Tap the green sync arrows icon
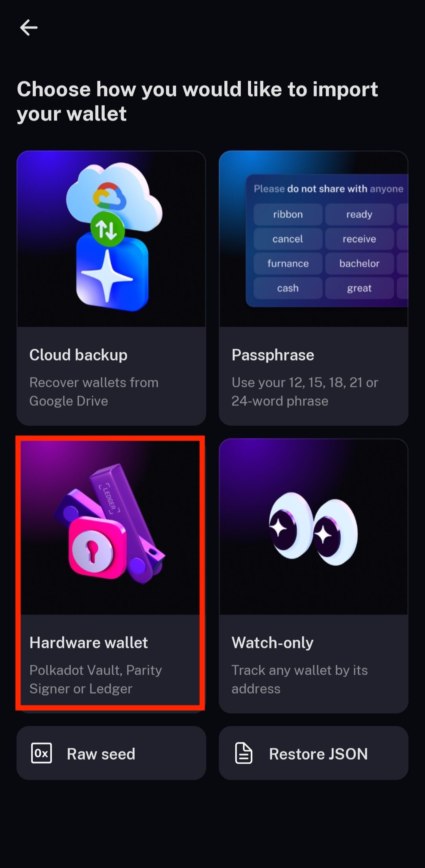 (x=107, y=229)
